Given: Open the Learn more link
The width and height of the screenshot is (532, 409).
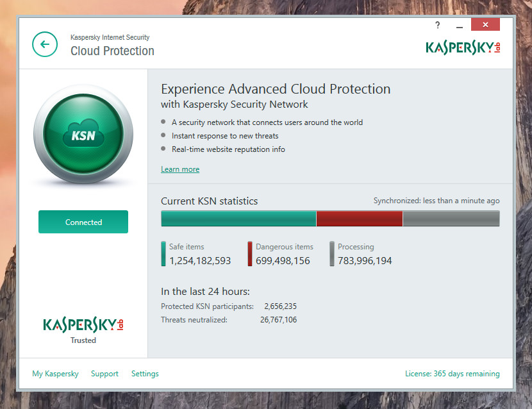Looking at the screenshot, I should coord(180,169).
